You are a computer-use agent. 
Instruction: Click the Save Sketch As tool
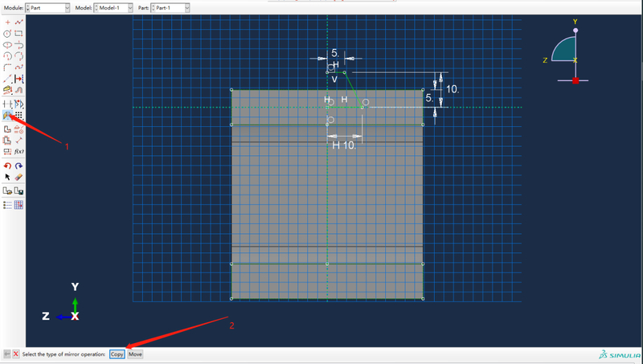[18, 191]
